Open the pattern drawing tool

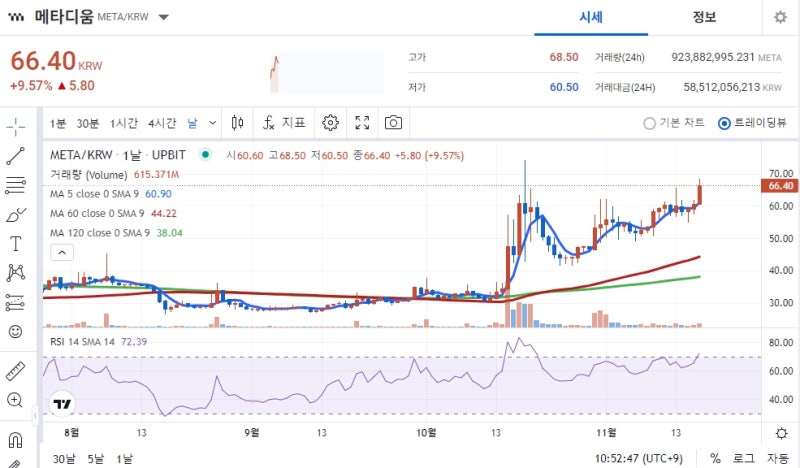(16, 273)
